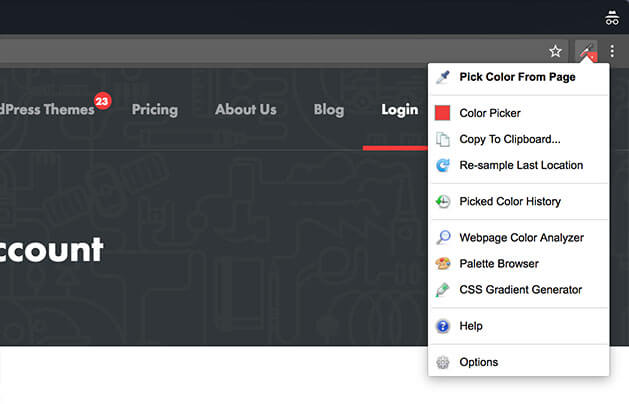
Task: Click the clock icon for Picked Color History
Action: click(443, 201)
